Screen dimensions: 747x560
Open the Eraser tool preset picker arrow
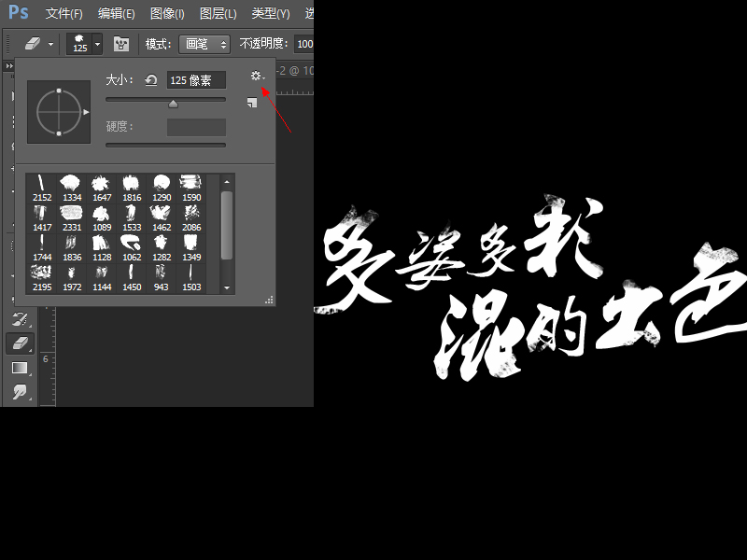pyautogui.click(x=50, y=44)
